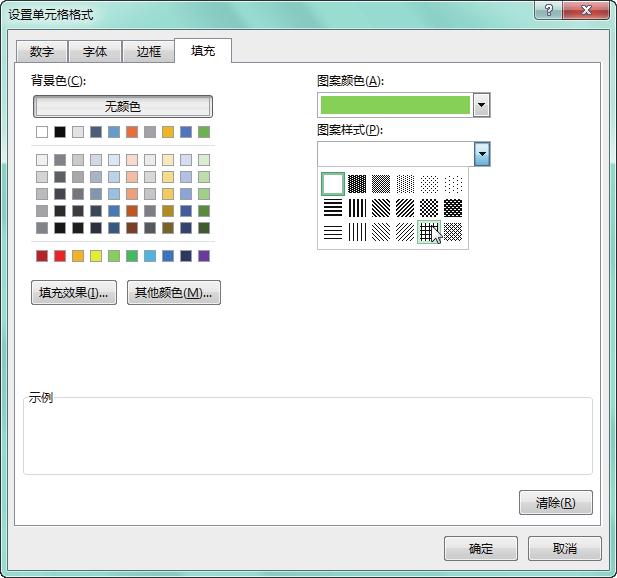Viewport: 617px width, 578px height.
Task: Pick the thick vertical stripe pattern
Action: (357, 208)
